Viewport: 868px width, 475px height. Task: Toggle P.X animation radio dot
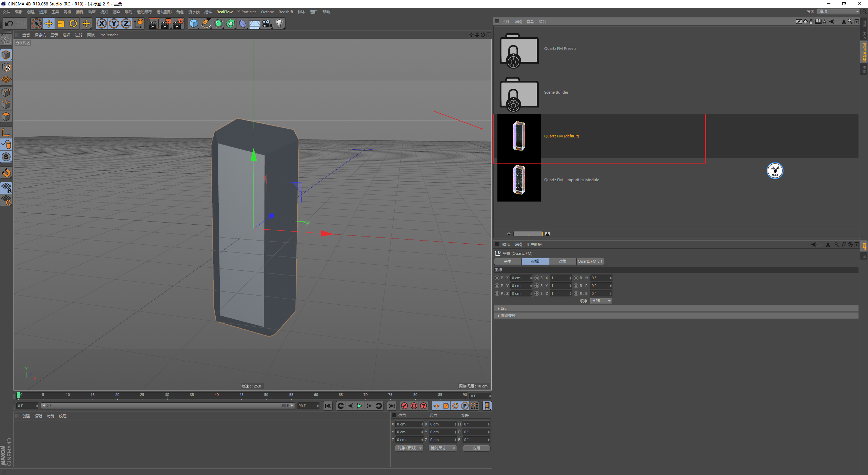pyautogui.click(x=497, y=278)
